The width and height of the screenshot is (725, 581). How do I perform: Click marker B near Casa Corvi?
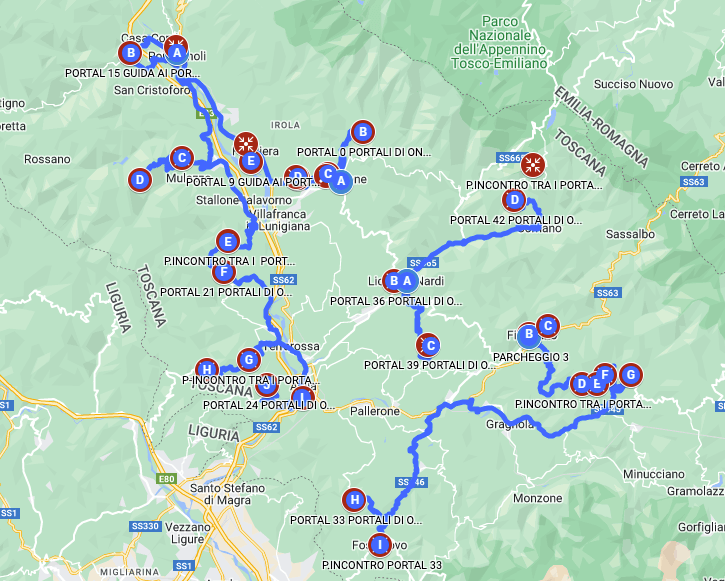pos(131,53)
